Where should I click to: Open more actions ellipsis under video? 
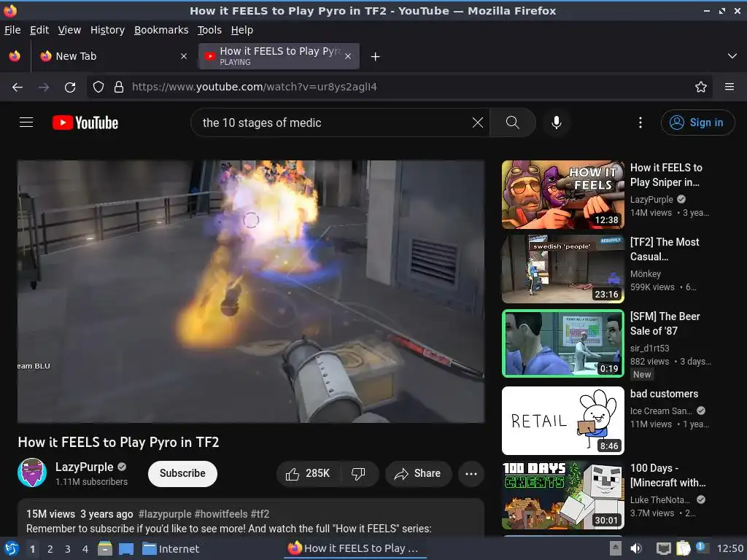[x=471, y=474]
